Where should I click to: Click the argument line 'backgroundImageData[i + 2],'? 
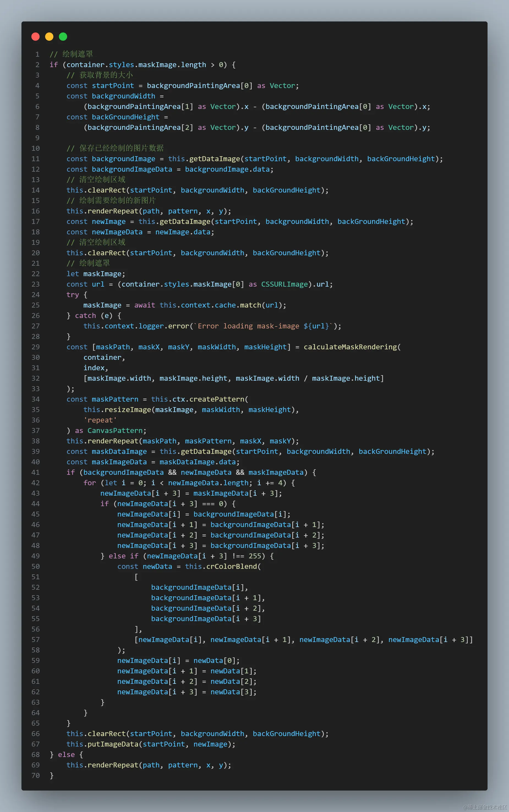pyautogui.click(x=208, y=608)
